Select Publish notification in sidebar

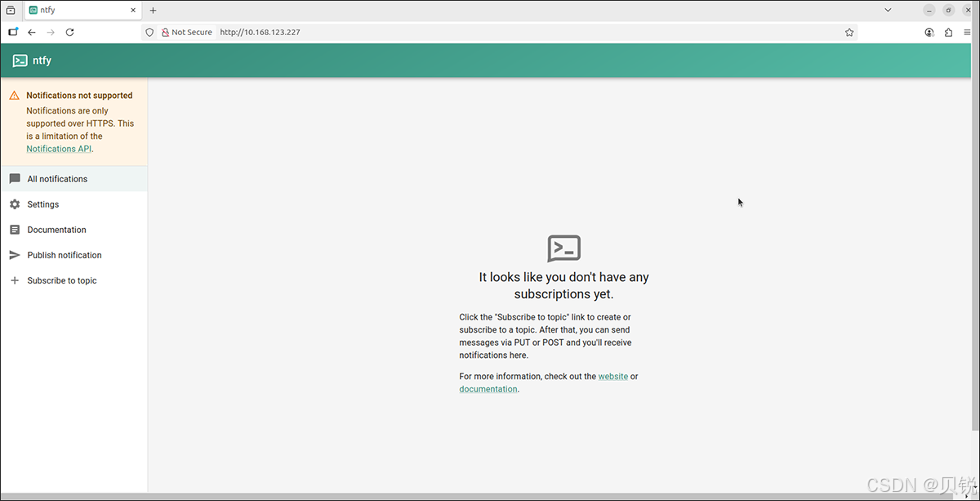(73, 255)
